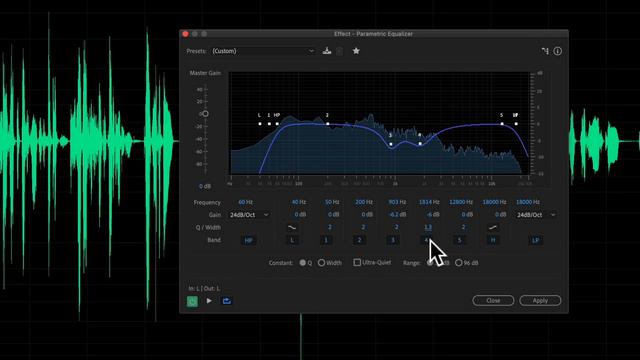Click band 2 frequency 200 Hz
Screen dimensions: 640x360
point(364,202)
